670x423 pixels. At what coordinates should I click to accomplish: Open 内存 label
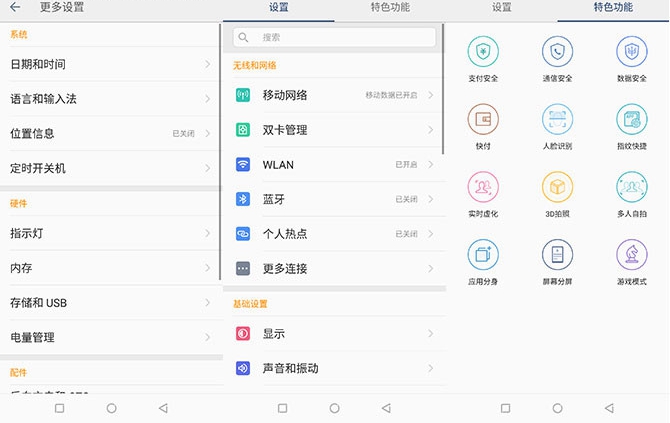[21, 268]
